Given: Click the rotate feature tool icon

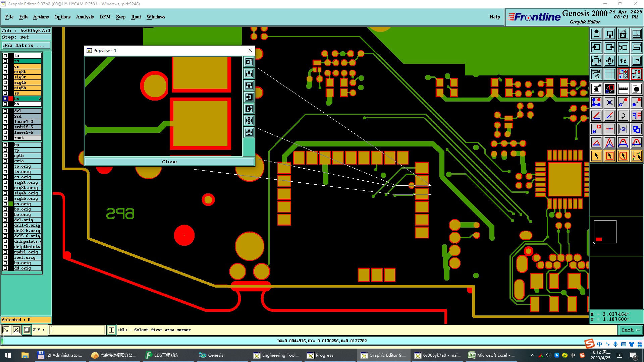Looking at the screenshot, I should (623, 116).
